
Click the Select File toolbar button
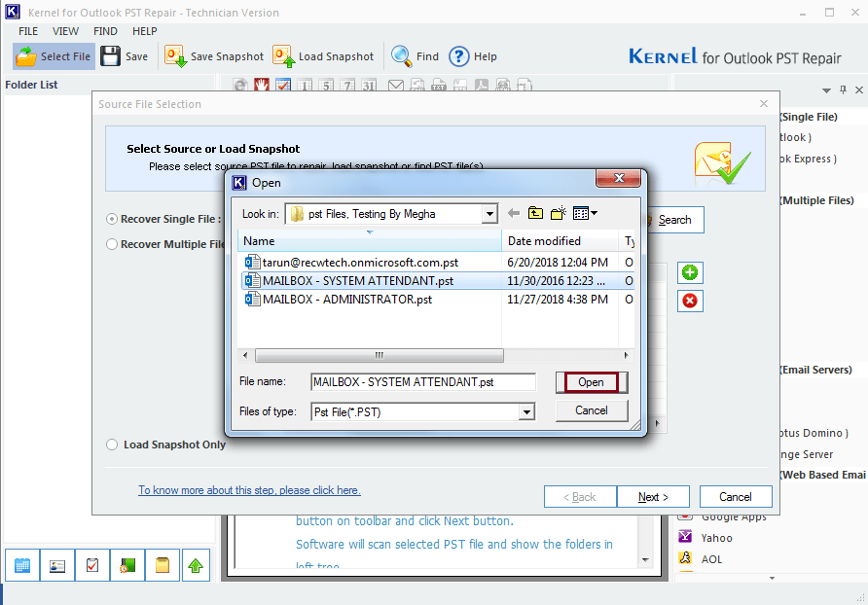pyautogui.click(x=54, y=56)
